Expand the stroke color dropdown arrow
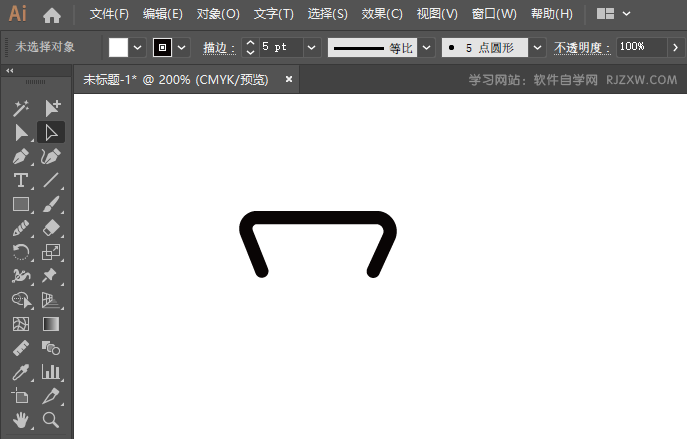This screenshot has height=439, width=687. (x=181, y=47)
